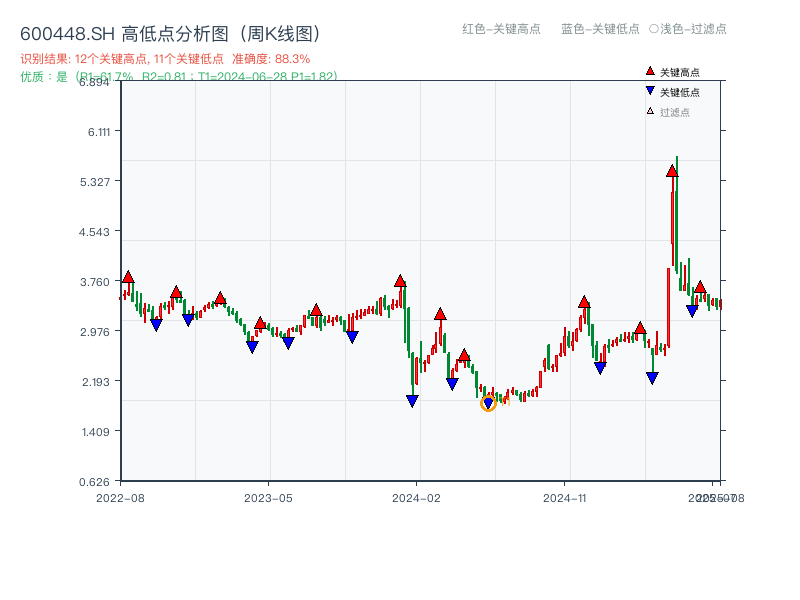Click the 5.327 y-axis label
Image resolution: width=800 pixels, height=600 pixels.
pos(95,182)
